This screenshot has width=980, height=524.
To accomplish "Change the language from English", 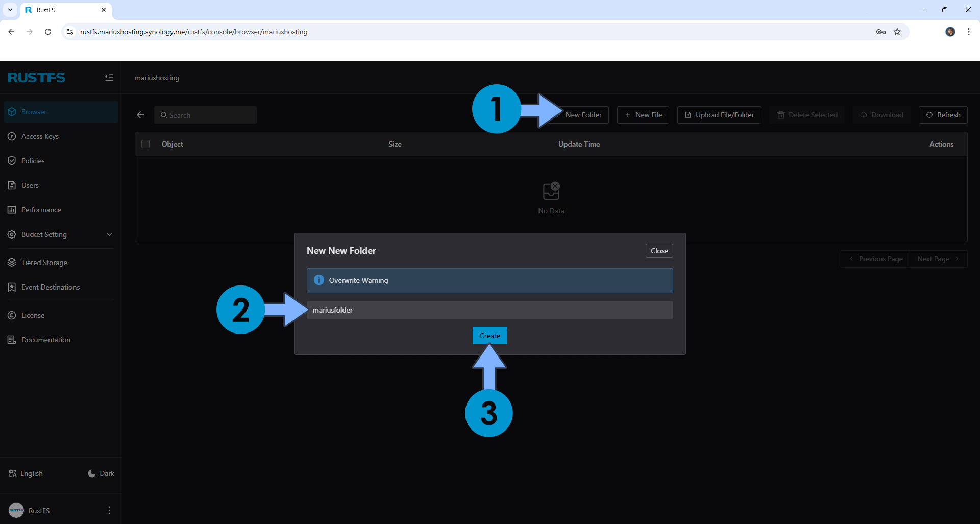I will coord(26,473).
